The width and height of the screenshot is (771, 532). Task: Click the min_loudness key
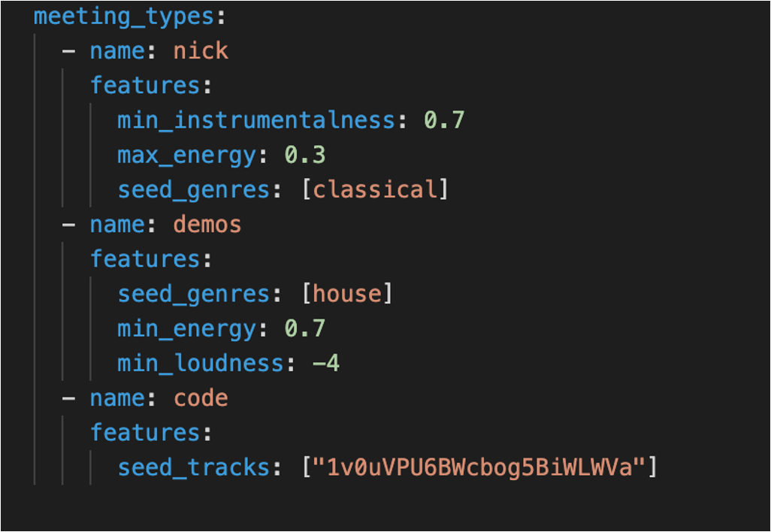pyautogui.click(x=201, y=364)
